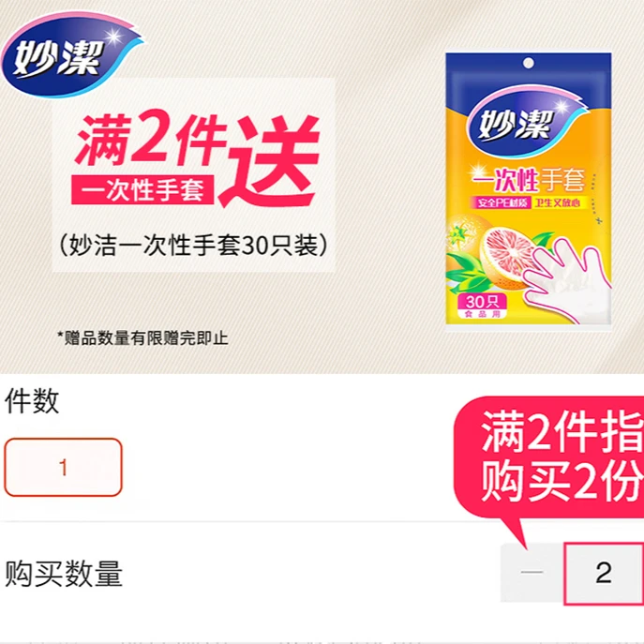Viewport: 644px width, 644px height.
Task: Click the 安全PE材质 tag on the package
Action: (x=501, y=202)
